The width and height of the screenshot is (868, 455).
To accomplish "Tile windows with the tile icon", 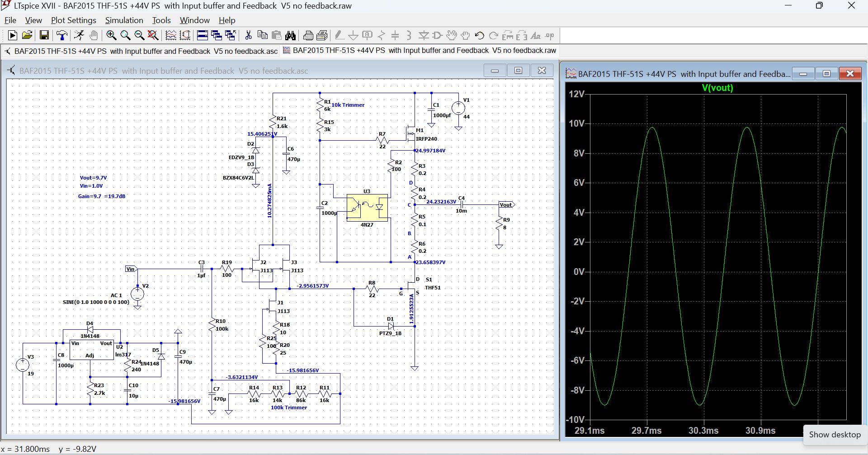I will pyautogui.click(x=203, y=35).
